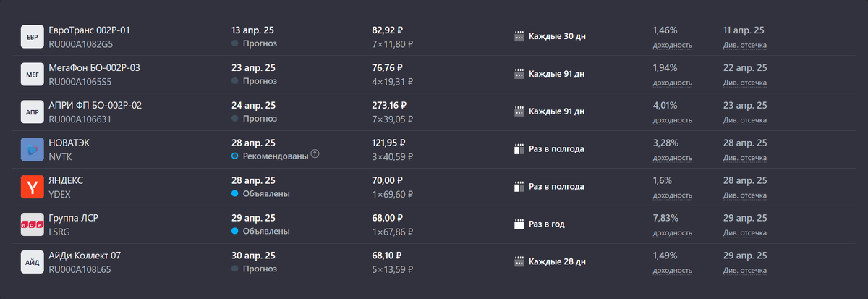Click the АПРИ ФП issuer logo icon

(33, 112)
